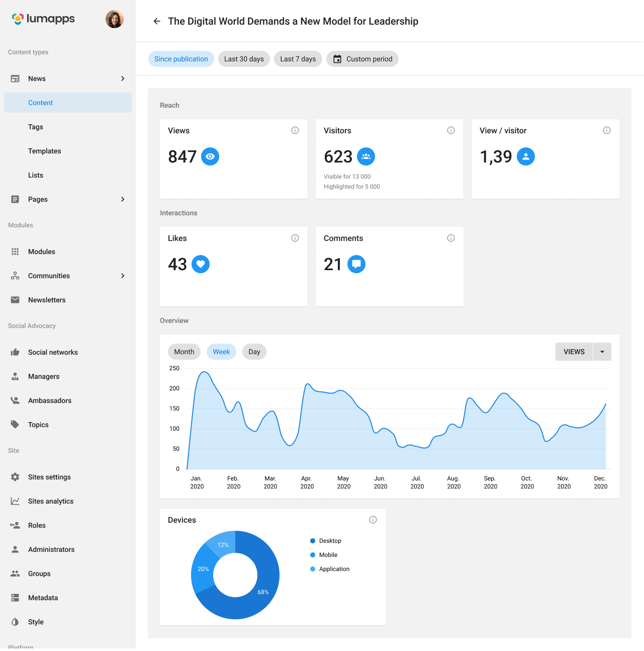
Task: Click the Visitors group icon
Action: [x=366, y=156]
